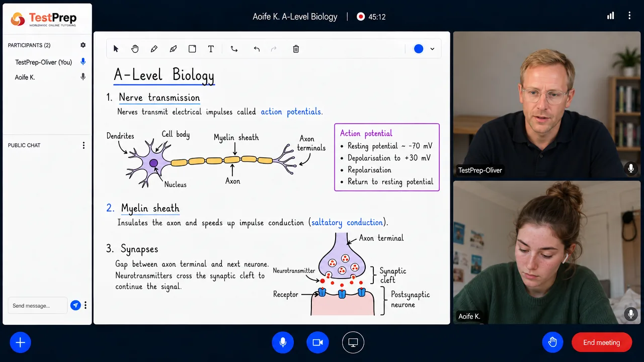This screenshot has width=644, height=362.
Task: Focus the Send message input field
Action: tap(37, 305)
